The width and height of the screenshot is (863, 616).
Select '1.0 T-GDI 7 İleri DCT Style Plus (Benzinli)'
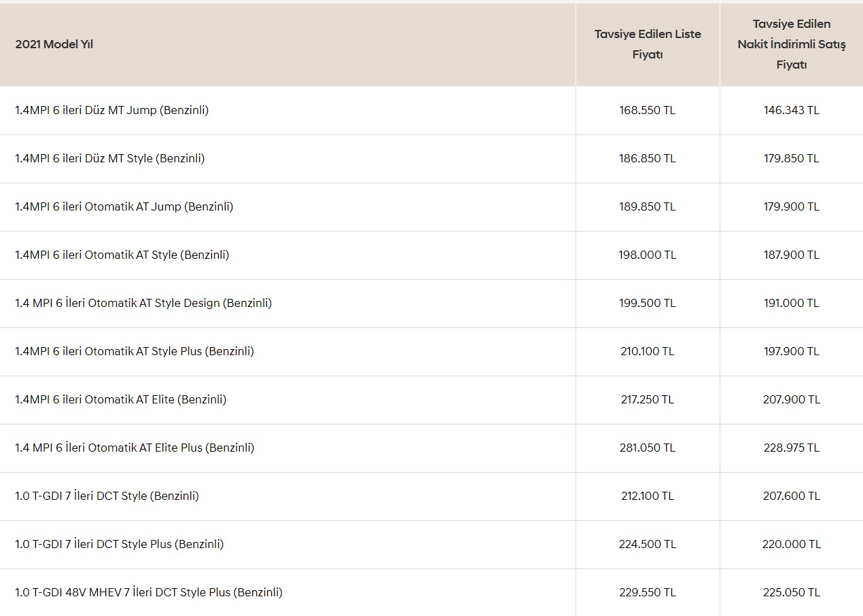[x=120, y=544]
